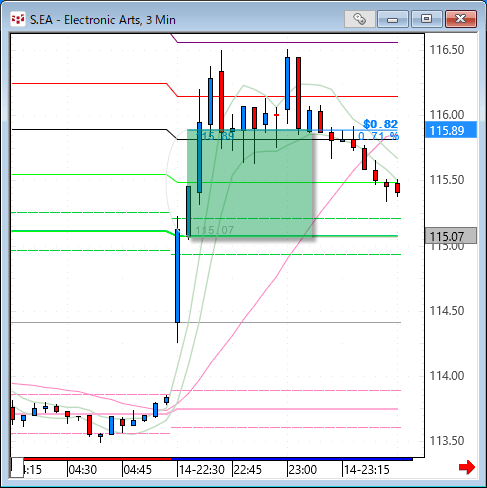The image size is (487, 488).
Task: Click the 14-23:15 time axis label
Action: (x=367, y=470)
